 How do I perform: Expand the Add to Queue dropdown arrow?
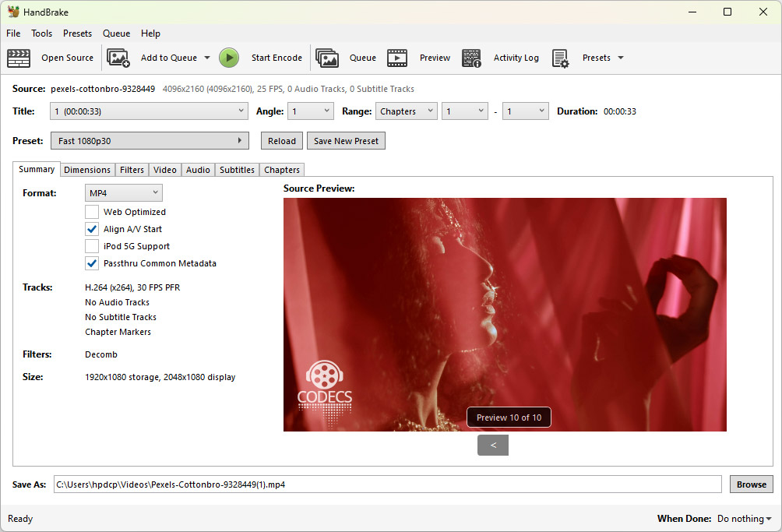click(207, 58)
